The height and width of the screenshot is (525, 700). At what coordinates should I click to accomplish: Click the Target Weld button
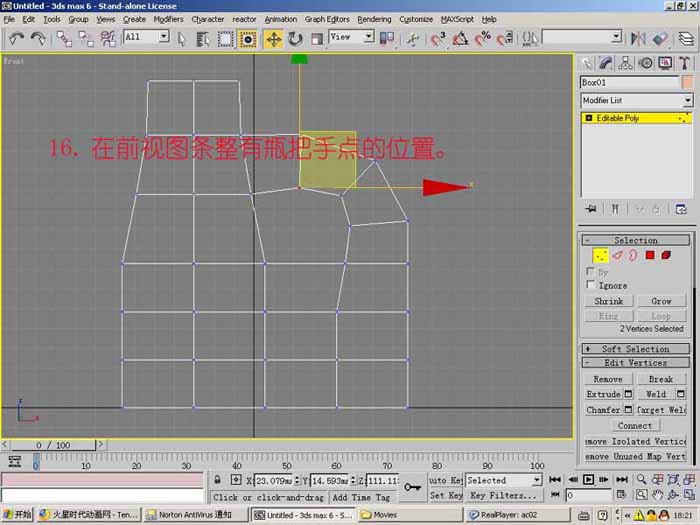tap(661, 410)
